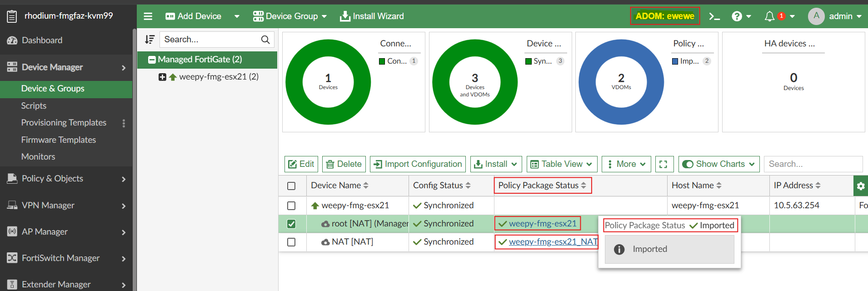Viewport: 868px width, 291px height.
Task: Click the info icon in Imported tooltip
Action: 619,249
